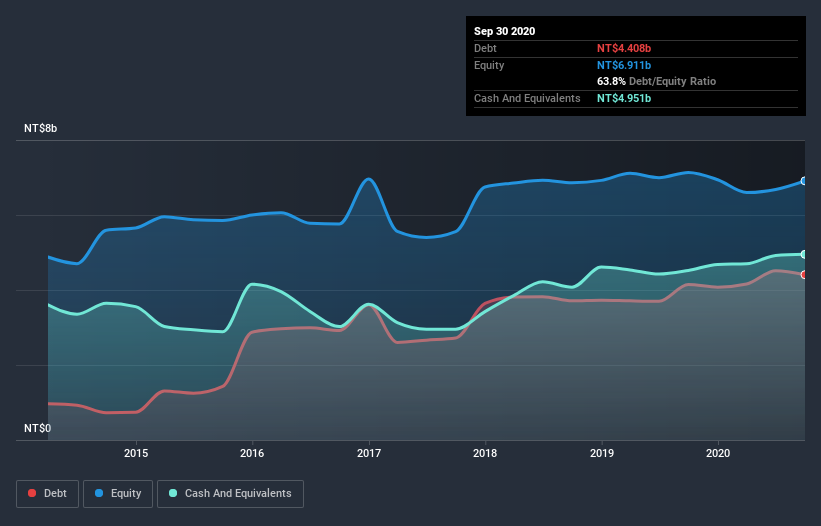Select the red Debt endpoint marker on chart
This screenshot has height=526, width=821.
tap(804, 275)
